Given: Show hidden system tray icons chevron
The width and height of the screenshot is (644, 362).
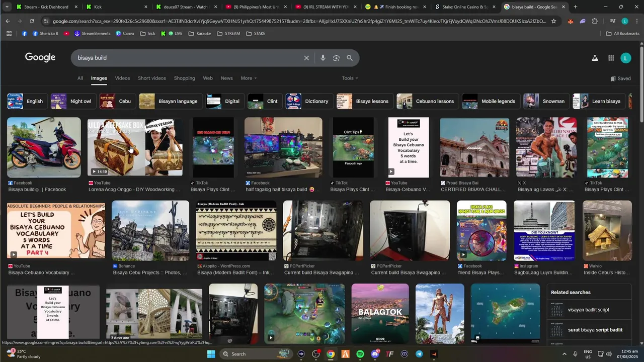Looking at the screenshot, I should click(x=564, y=354).
